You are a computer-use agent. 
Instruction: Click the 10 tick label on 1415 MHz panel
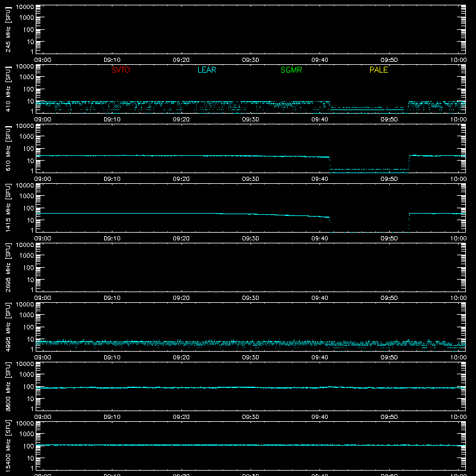[30, 220]
